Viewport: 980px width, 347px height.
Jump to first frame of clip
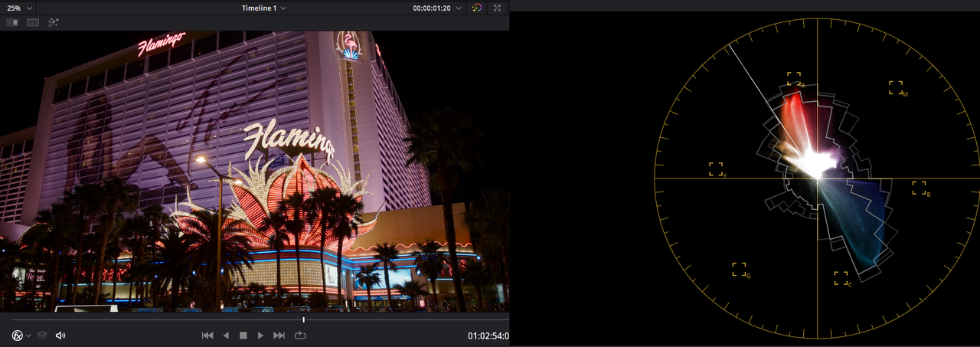click(x=207, y=336)
